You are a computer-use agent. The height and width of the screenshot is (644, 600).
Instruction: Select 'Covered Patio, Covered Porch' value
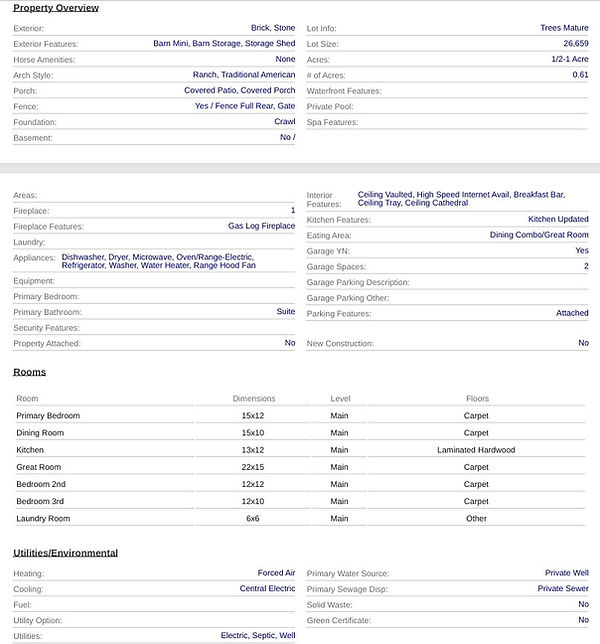[239, 90]
